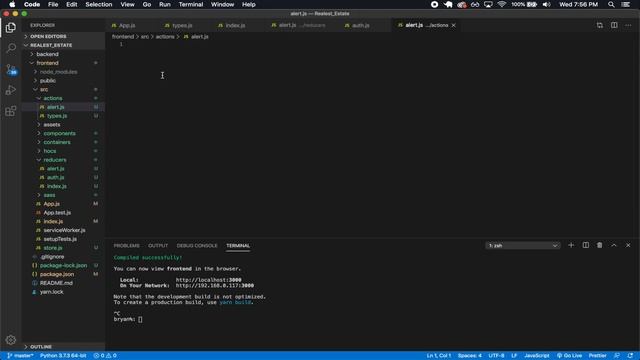Click the Ln 1, Col 1 cursor position
The width and height of the screenshot is (640, 360).
tap(439, 356)
